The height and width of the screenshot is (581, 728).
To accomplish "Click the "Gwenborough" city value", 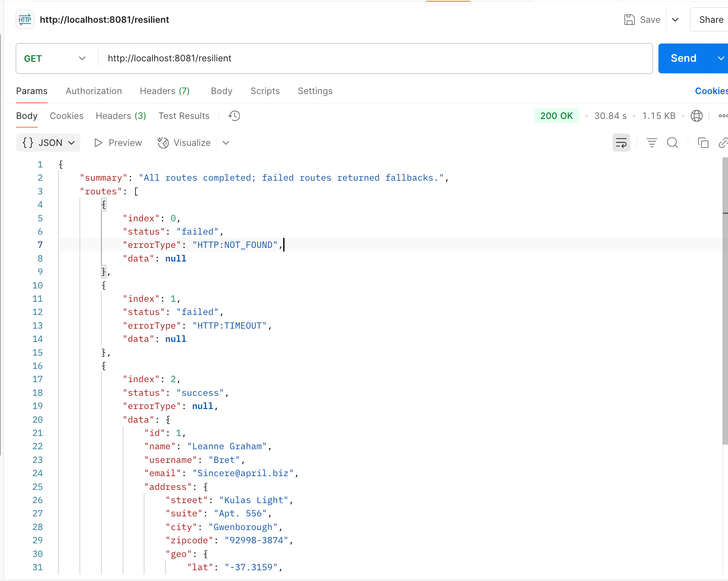I will 243,527.
